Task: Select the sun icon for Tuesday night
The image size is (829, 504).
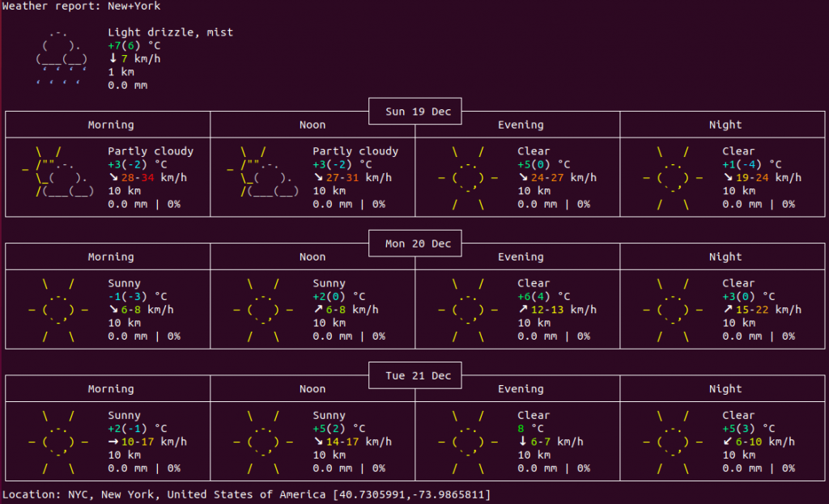Action: click(x=673, y=443)
